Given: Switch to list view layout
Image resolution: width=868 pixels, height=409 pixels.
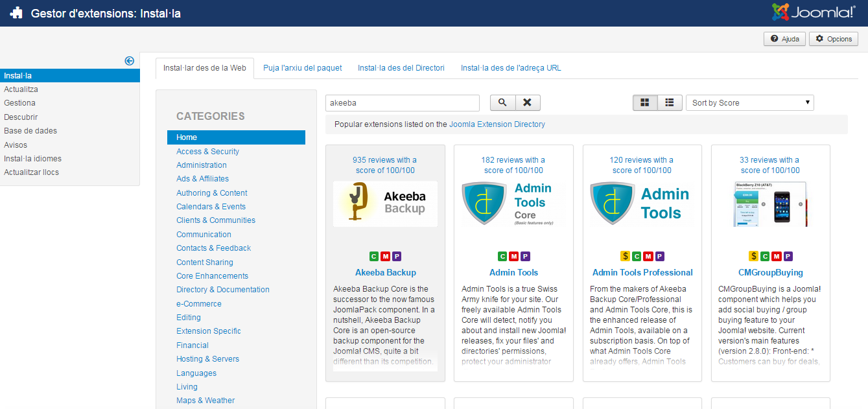Looking at the screenshot, I should coord(670,102).
